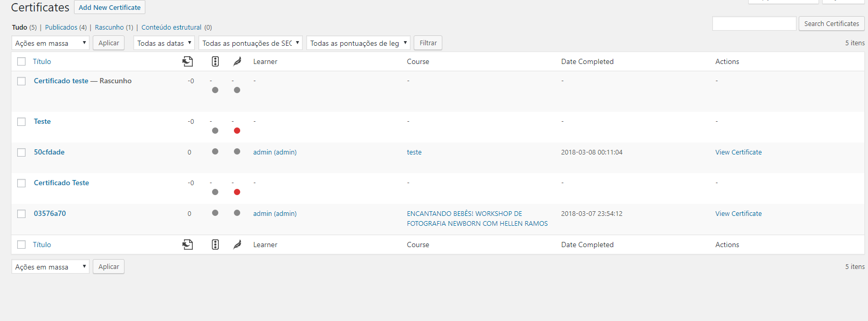Click date 2018-03-08 00:11:04

[x=592, y=152]
